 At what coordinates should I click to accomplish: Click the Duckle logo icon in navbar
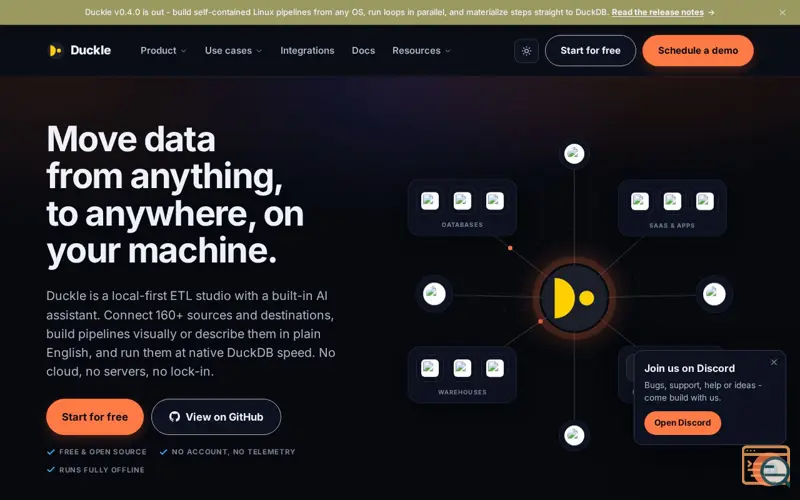pos(55,51)
